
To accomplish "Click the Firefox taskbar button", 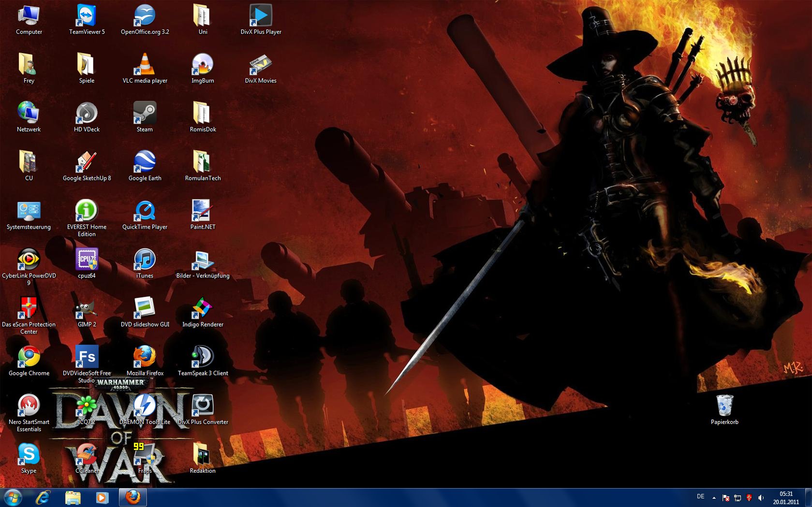I will [x=133, y=497].
